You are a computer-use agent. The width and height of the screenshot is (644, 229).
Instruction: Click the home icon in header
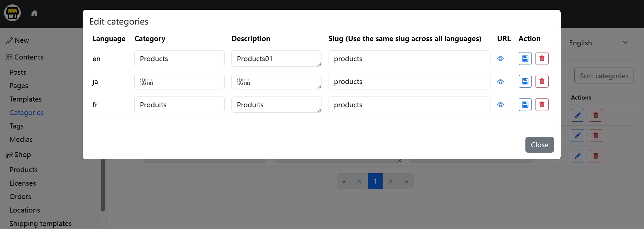tap(34, 13)
